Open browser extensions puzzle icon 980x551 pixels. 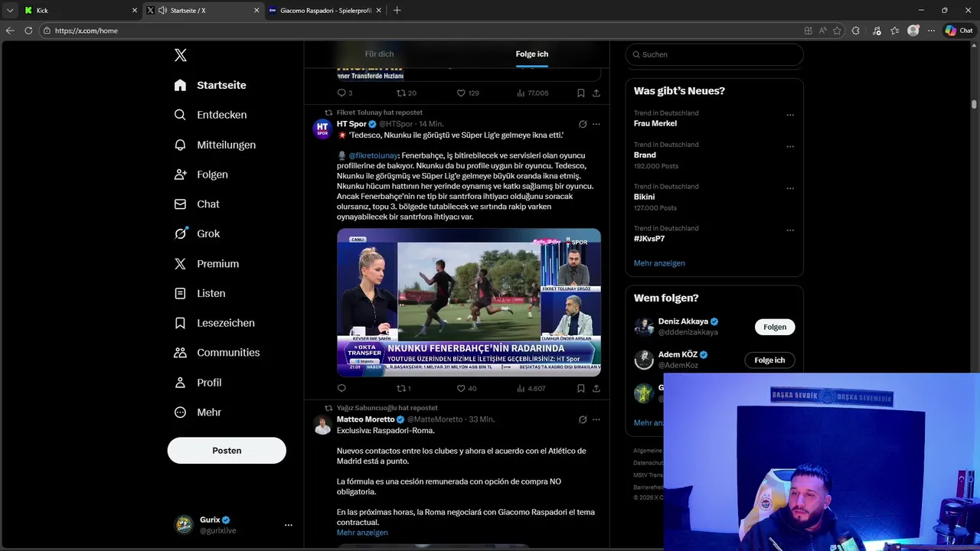tap(856, 31)
